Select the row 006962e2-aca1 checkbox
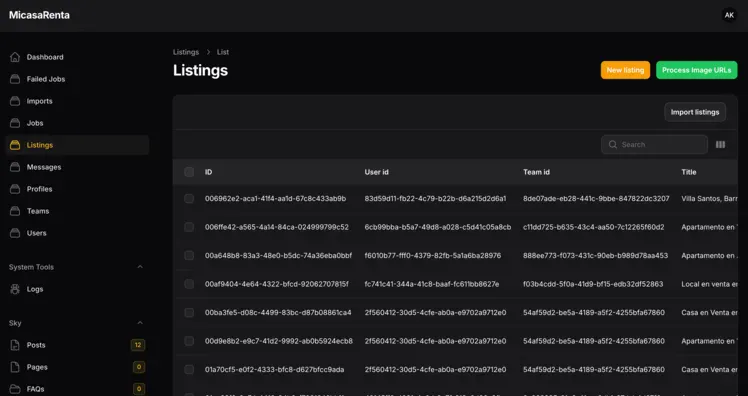 189,198
